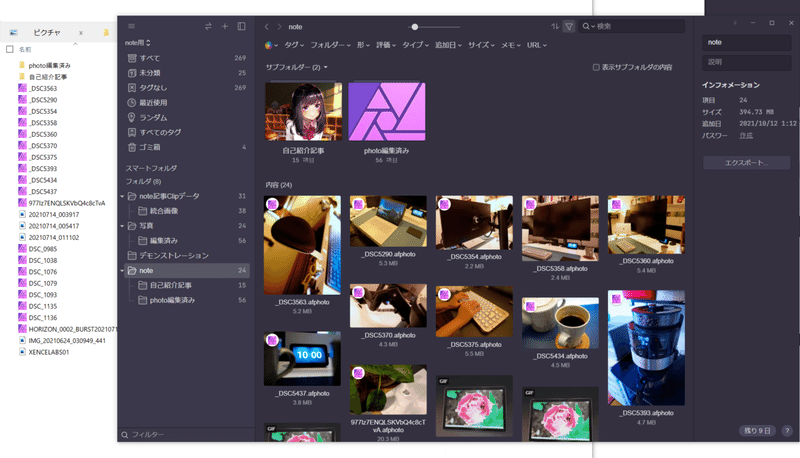The width and height of the screenshot is (800, 458).
Task: Select the デモンストレーション folder
Action: coord(186,256)
